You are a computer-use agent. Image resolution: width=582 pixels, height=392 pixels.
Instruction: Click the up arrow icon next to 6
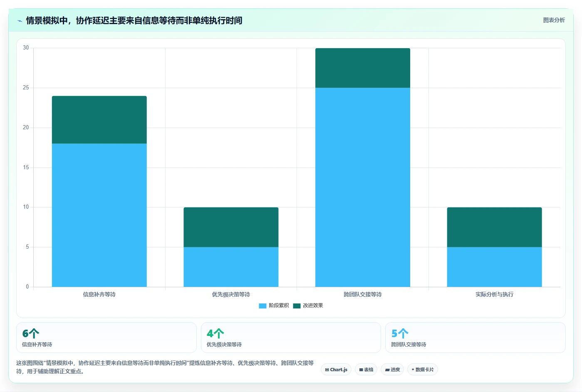(x=34, y=333)
